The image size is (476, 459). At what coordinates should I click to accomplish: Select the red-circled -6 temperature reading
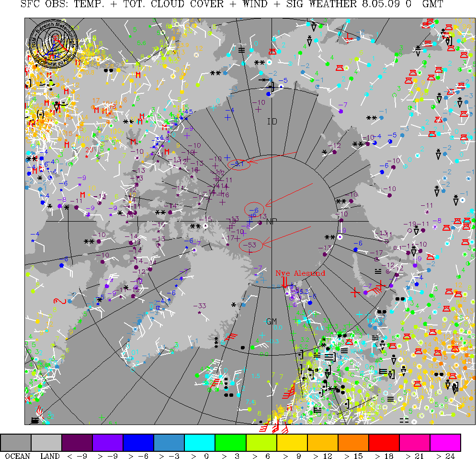point(254,210)
